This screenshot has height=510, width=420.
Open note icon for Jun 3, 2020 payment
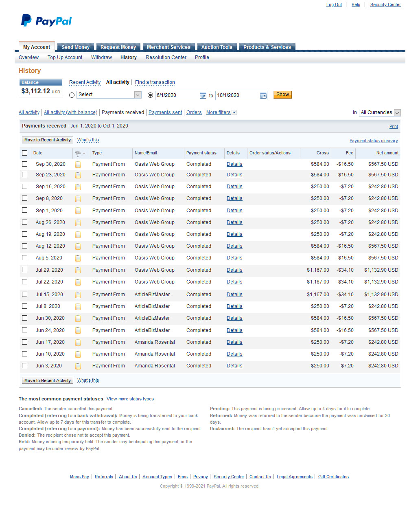coord(78,366)
